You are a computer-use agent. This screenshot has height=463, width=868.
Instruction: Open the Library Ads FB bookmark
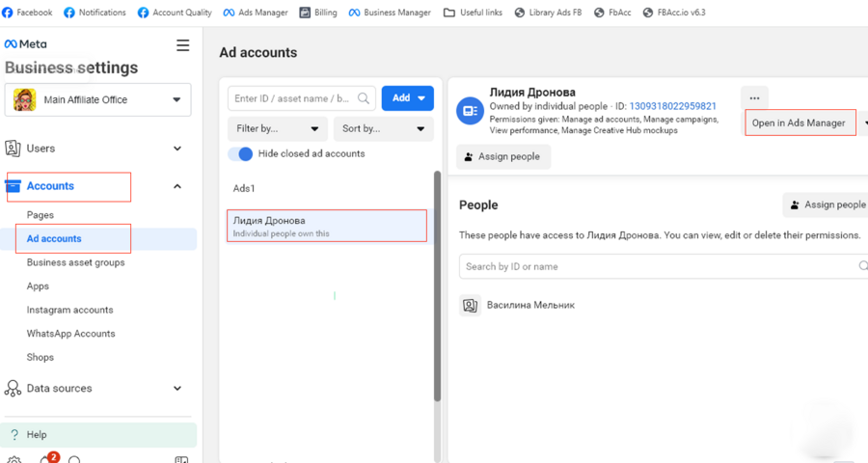(548, 13)
